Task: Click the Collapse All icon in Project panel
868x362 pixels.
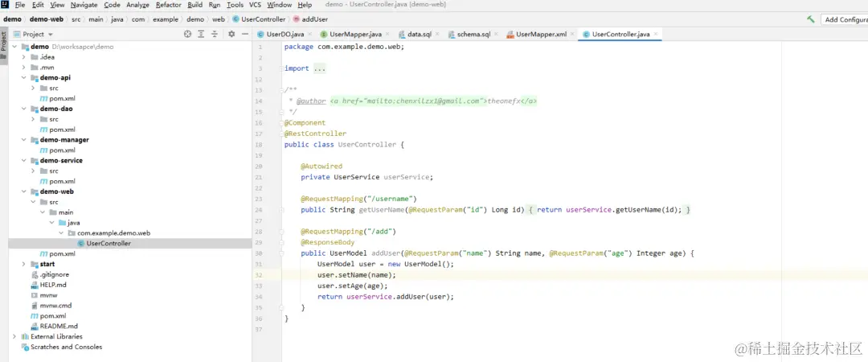Action: tap(215, 34)
